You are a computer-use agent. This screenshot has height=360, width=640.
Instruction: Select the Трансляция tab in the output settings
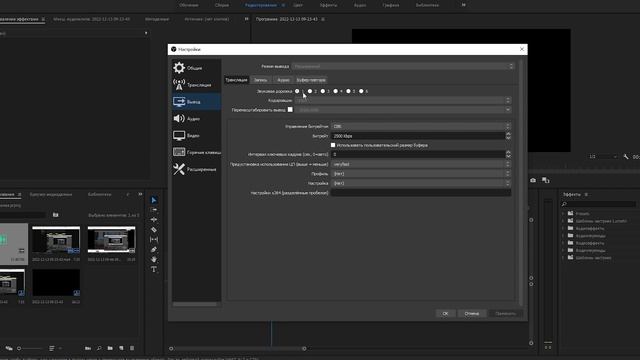(x=236, y=80)
